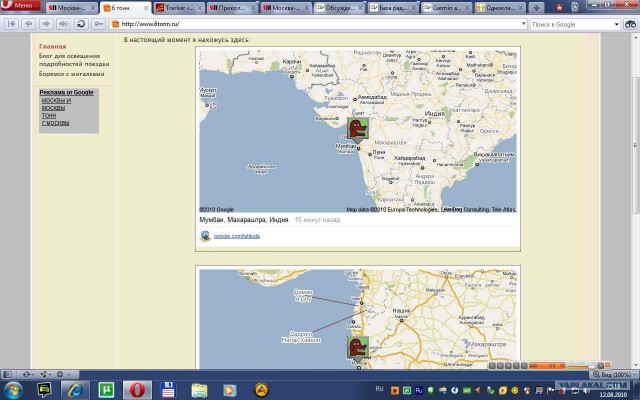
Task: Open the Opera Unite dropdown in status bar
Action: click(46, 374)
